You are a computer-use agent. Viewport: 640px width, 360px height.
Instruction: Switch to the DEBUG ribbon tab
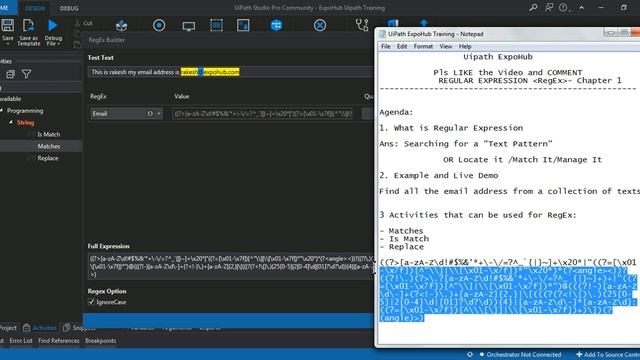pos(69,8)
